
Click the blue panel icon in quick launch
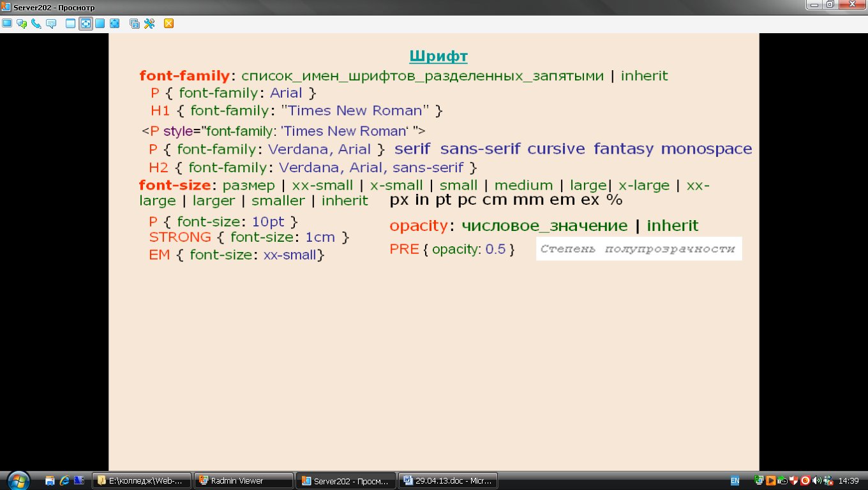point(79,481)
